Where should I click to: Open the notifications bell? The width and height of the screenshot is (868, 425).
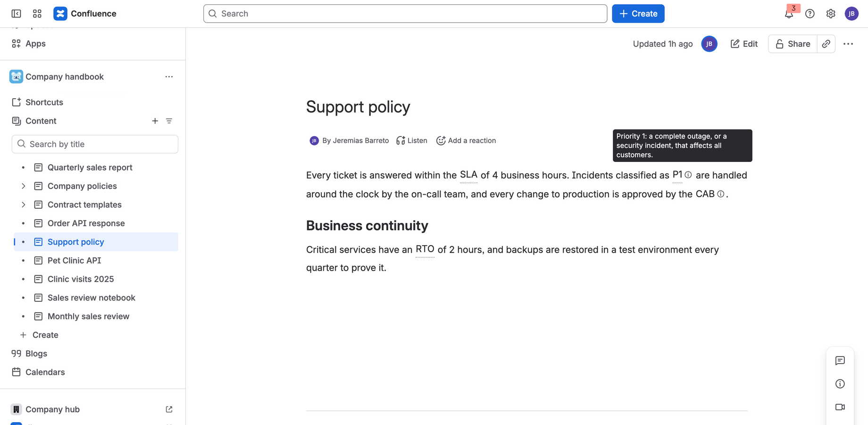click(789, 14)
